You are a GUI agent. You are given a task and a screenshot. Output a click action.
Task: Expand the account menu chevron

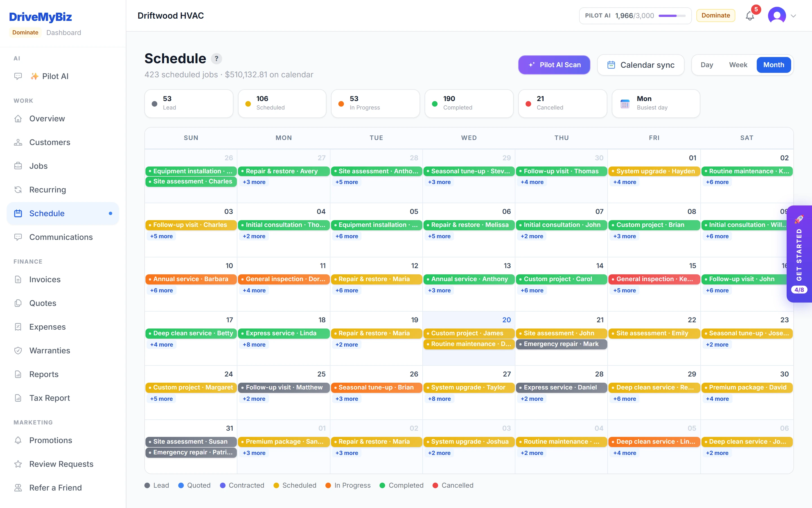(794, 16)
